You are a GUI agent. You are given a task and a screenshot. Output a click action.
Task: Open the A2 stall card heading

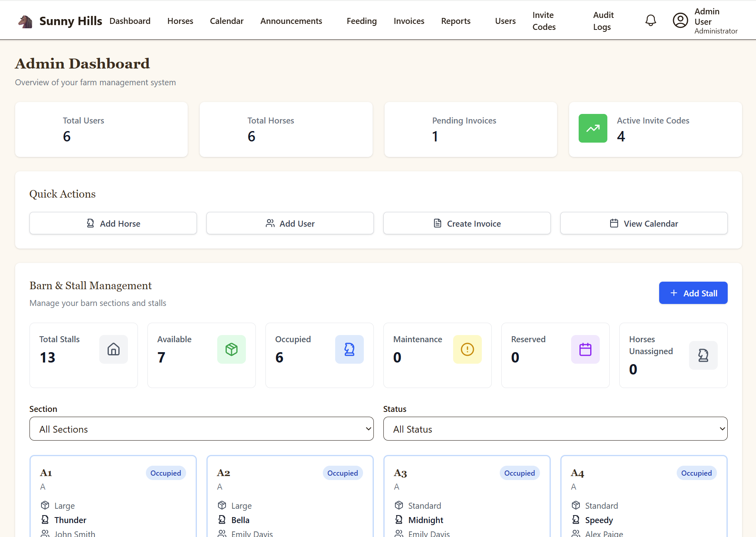(x=224, y=473)
